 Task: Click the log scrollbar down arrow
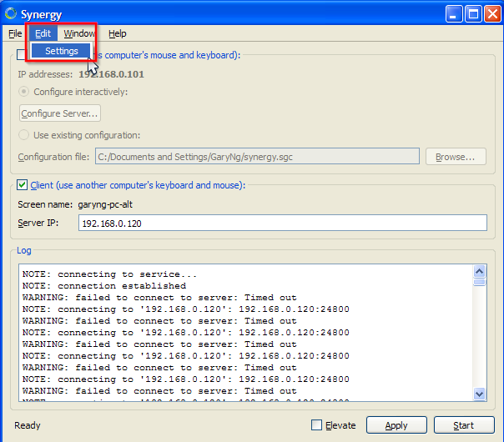[480, 394]
